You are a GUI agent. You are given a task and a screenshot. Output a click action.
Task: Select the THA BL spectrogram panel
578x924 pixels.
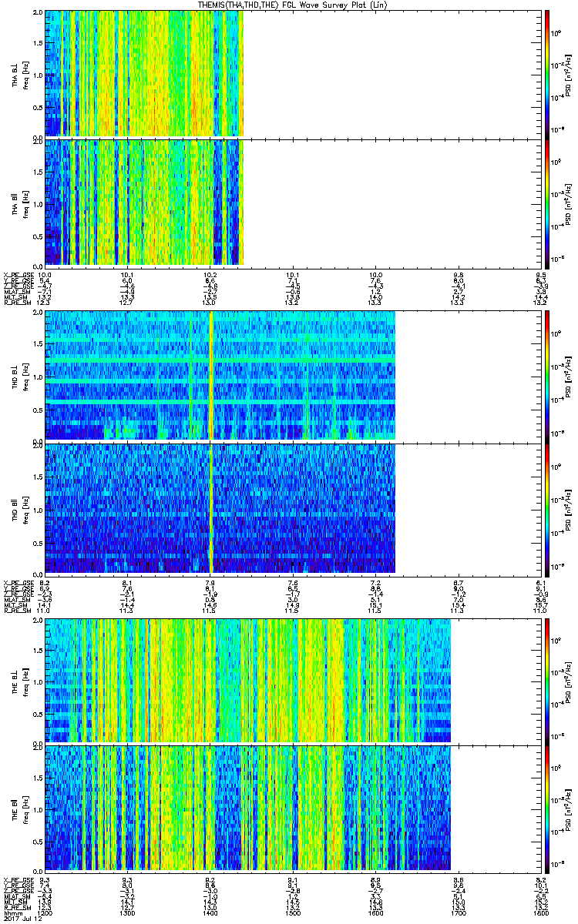tap(293, 74)
